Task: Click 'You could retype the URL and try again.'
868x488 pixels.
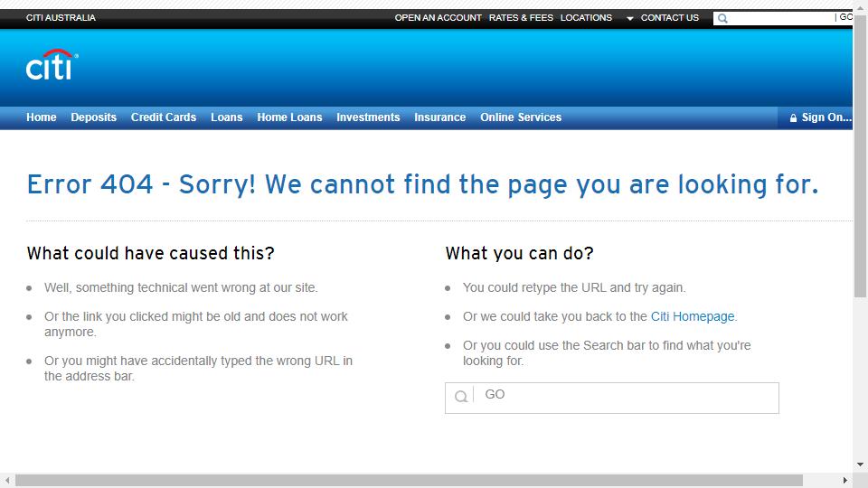Action: pos(574,287)
